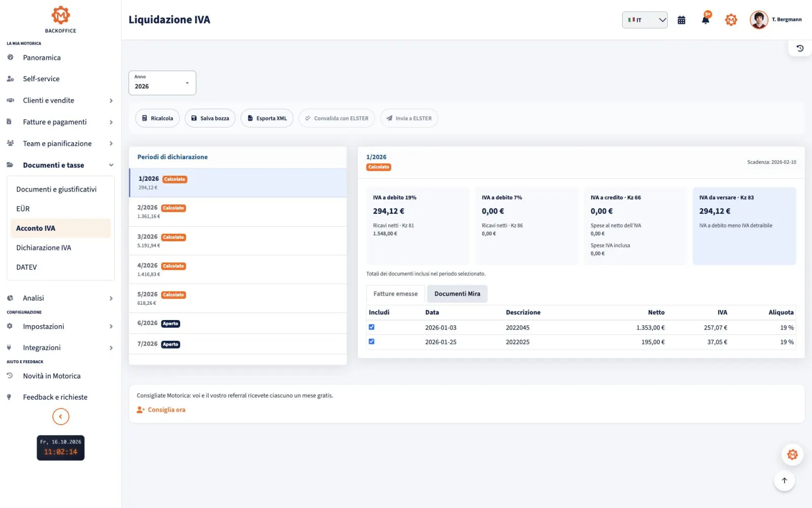The image size is (812, 508).
Task: Click the referral person-plus icon
Action: 141,409
